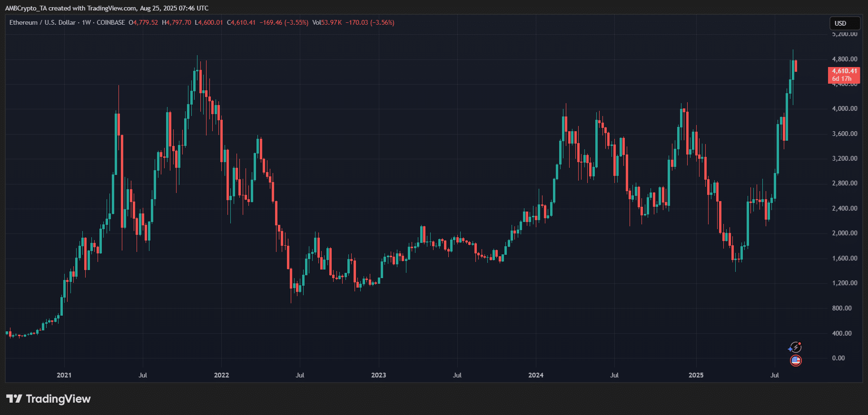Click the Vol 53.97K volume indicator label
868x415 pixels.
[327, 22]
